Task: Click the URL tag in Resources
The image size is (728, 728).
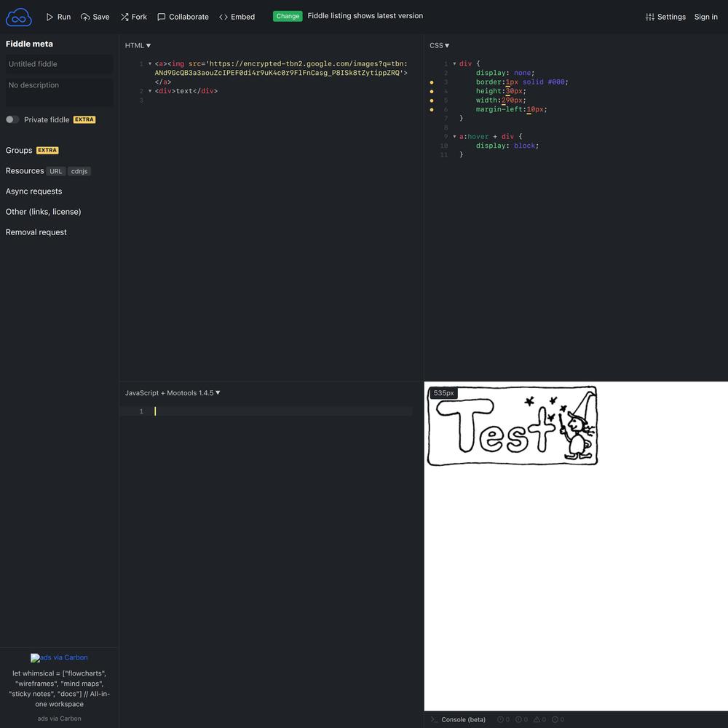Action: (56, 171)
